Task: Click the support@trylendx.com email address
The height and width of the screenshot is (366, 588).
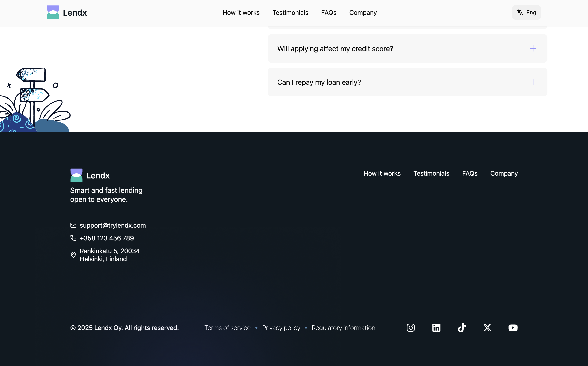Action: (x=113, y=225)
